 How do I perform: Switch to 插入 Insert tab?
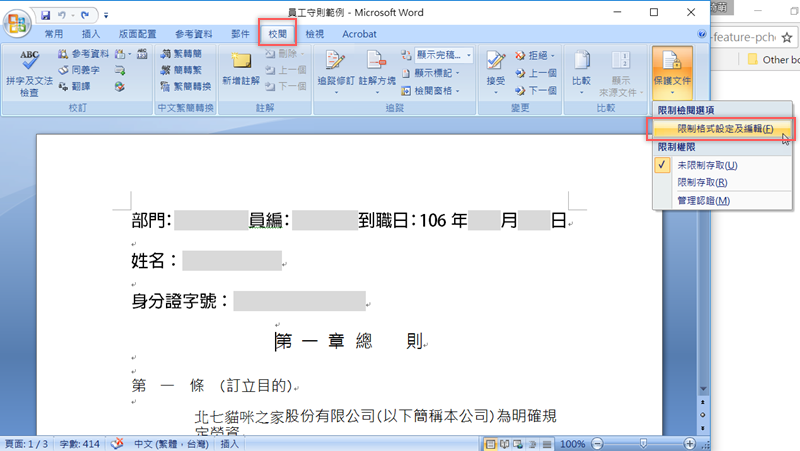[x=91, y=34]
